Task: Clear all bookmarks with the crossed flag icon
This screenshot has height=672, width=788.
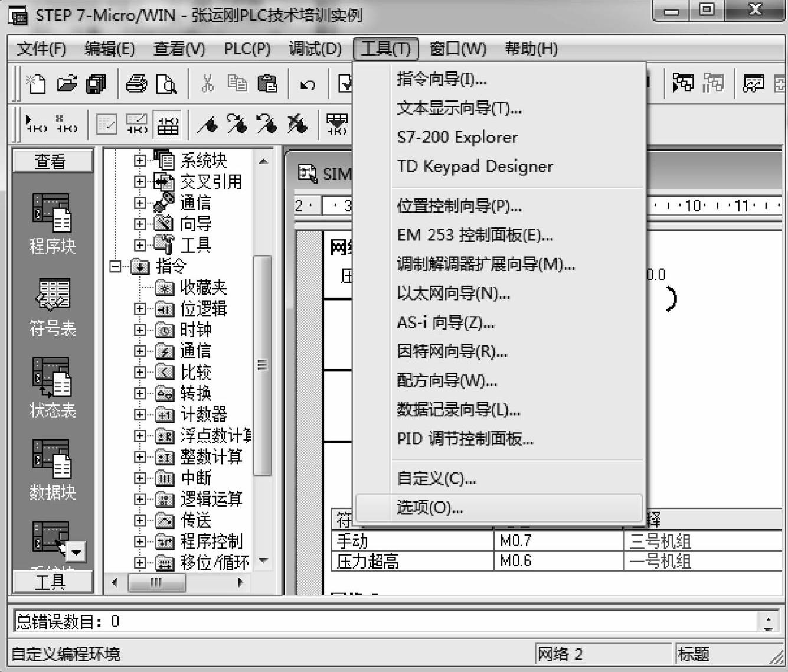Action: 297,124
